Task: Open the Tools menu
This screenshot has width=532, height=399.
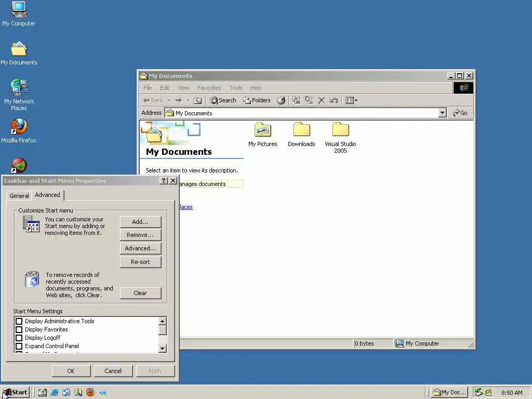Action: 235,88
